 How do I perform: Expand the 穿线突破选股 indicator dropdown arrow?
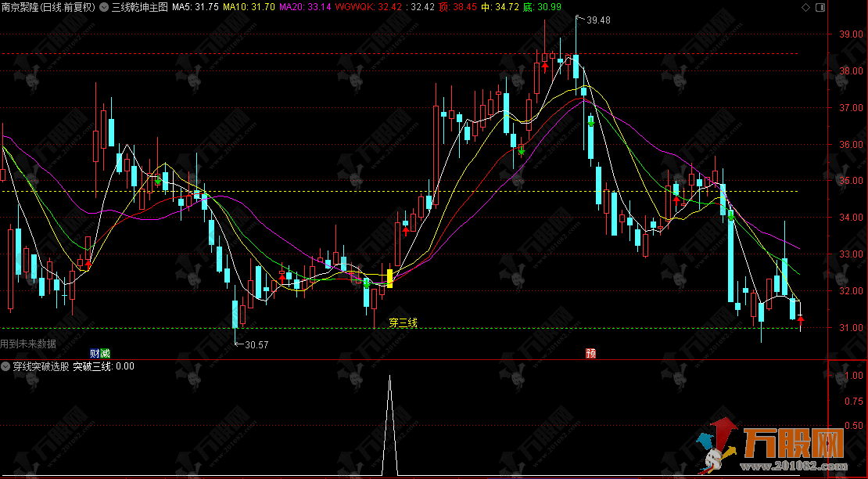click(6, 366)
